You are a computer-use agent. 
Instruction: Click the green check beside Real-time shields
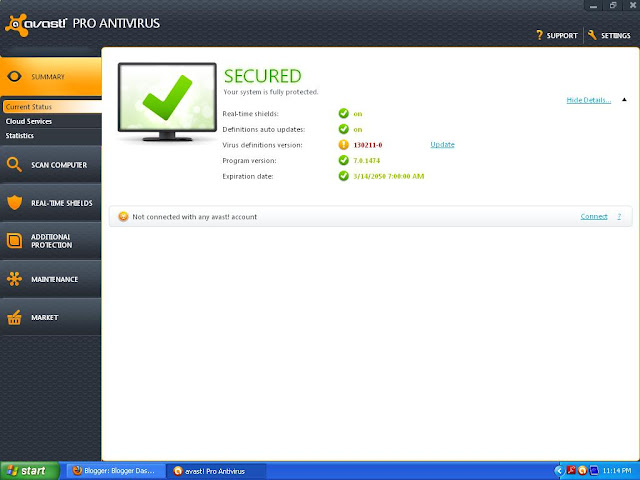pyautogui.click(x=344, y=113)
